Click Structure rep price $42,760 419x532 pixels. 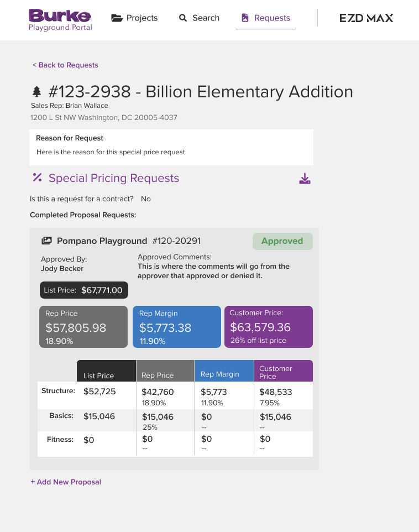click(x=158, y=392)
